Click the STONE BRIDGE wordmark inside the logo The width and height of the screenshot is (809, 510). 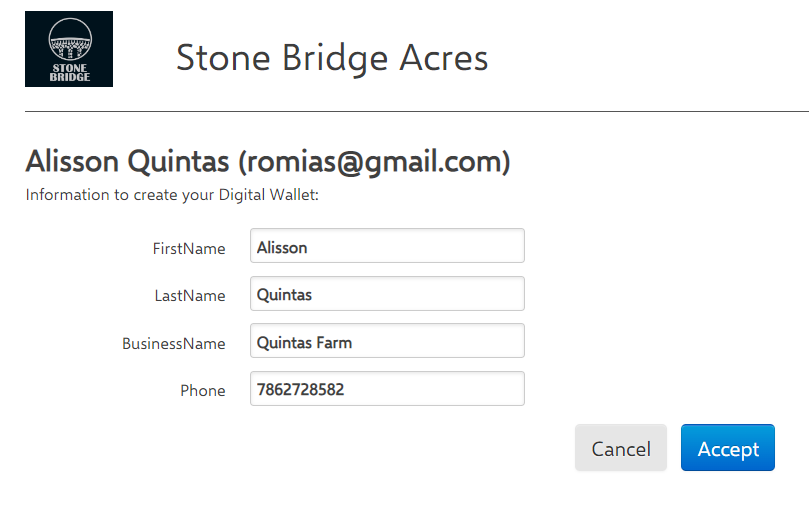coord(70,72)
